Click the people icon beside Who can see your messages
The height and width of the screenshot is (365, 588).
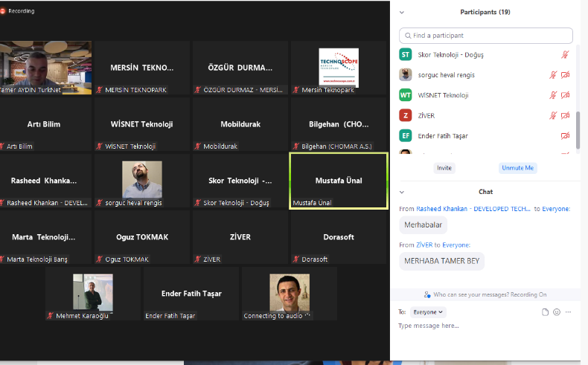coord(427,294)
